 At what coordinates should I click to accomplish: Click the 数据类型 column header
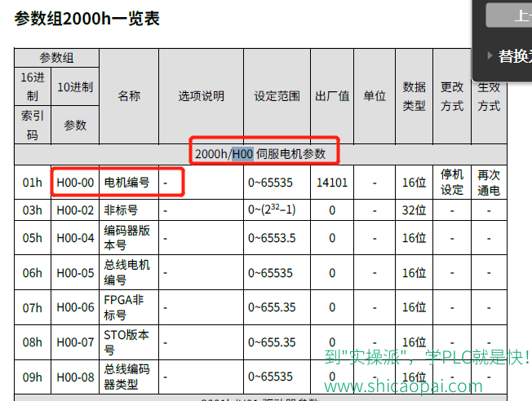(414, 96)
